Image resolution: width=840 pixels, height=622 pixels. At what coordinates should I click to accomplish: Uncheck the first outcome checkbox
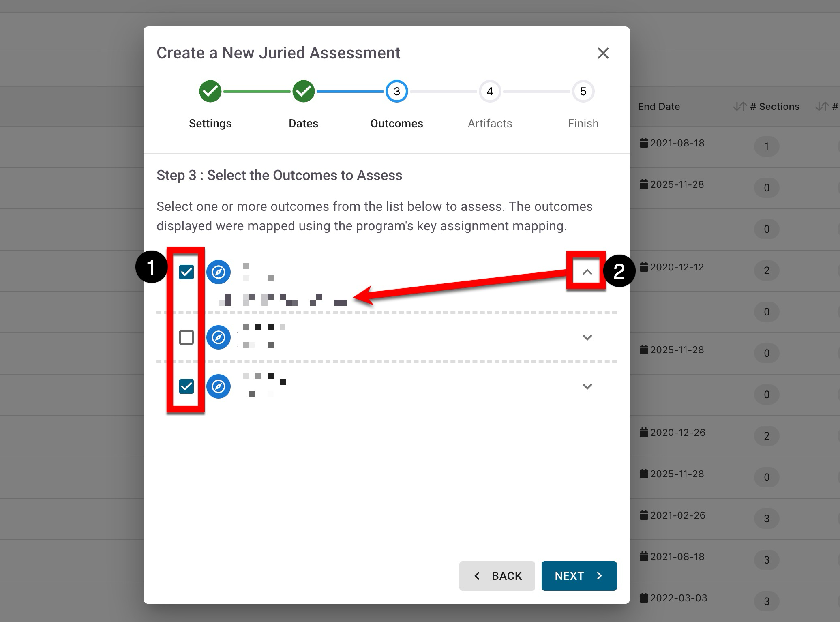(186, 272)
